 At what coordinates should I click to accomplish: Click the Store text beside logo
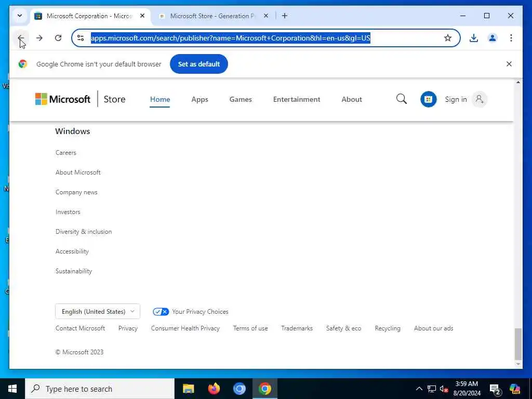[x=114, y=99]
